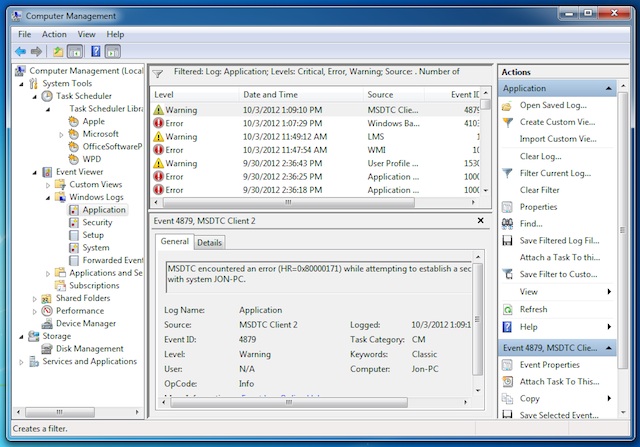Click the Refresh action icon
Screen dimensions: 640x447
pos(507,309)
